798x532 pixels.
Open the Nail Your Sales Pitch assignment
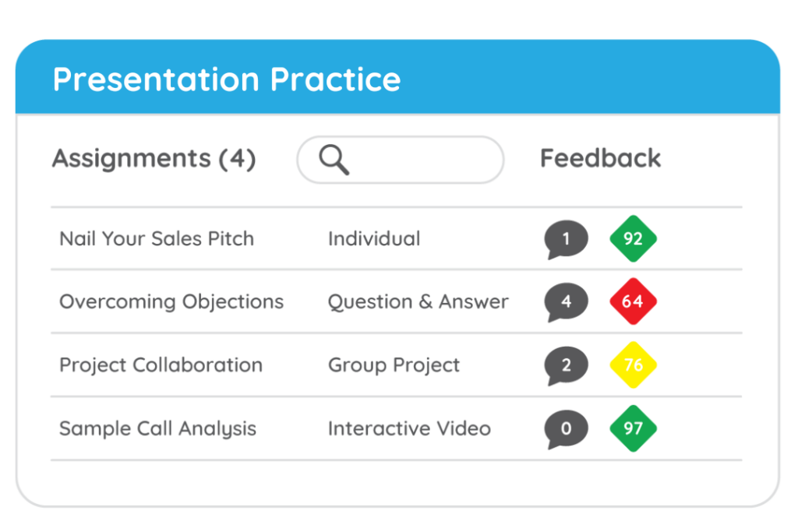157,239
